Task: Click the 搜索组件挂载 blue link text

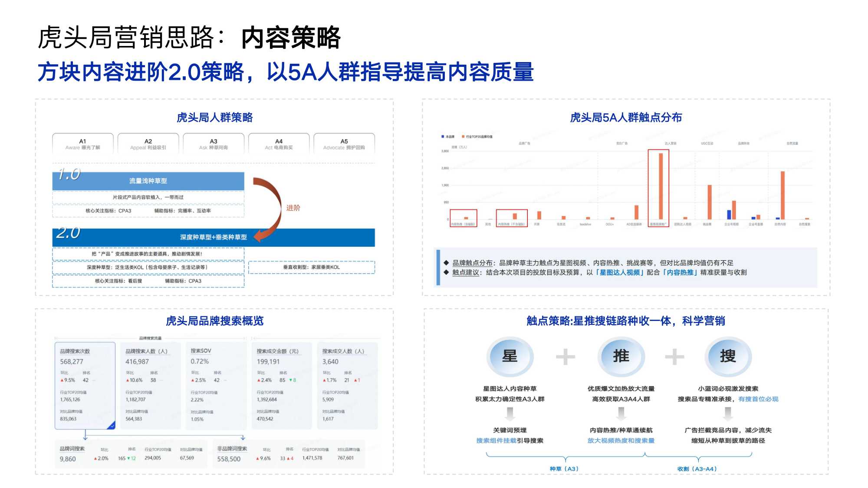Action: (x=496, y=441)
